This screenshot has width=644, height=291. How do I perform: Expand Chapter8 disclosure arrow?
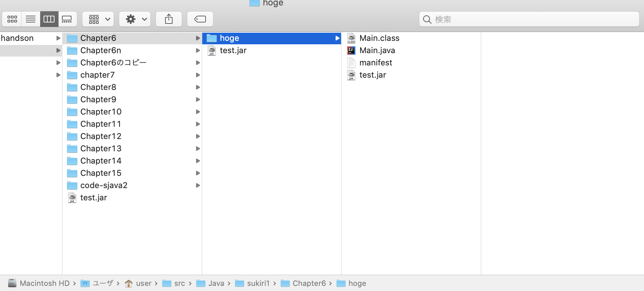tap(198, 87)
